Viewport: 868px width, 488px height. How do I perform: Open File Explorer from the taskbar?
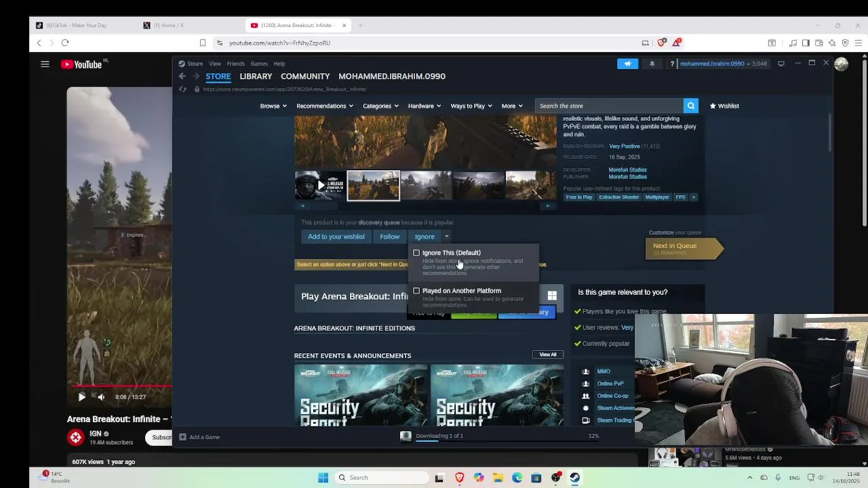[x=498, y=478]
